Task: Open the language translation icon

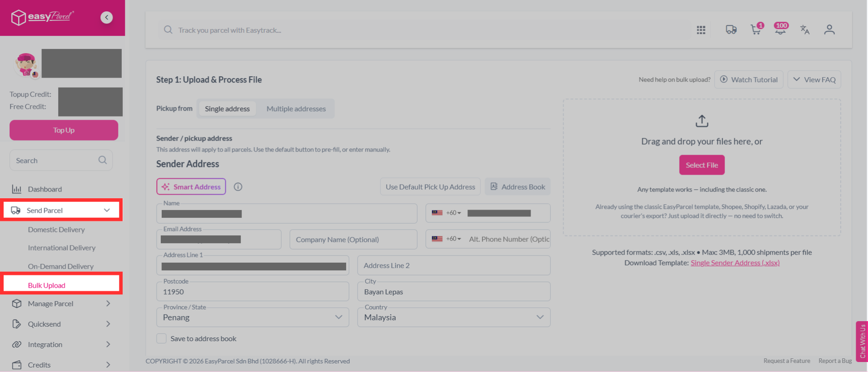Action: [x=805, y=30]
